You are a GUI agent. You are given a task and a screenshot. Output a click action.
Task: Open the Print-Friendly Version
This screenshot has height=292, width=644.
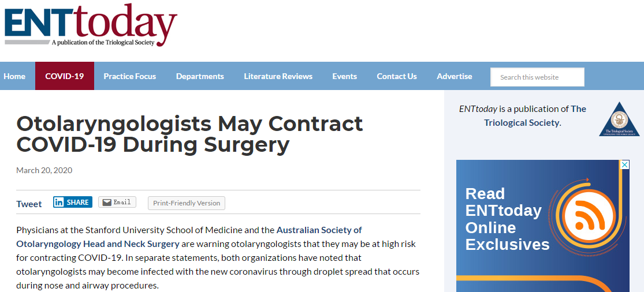click(187, 203)
